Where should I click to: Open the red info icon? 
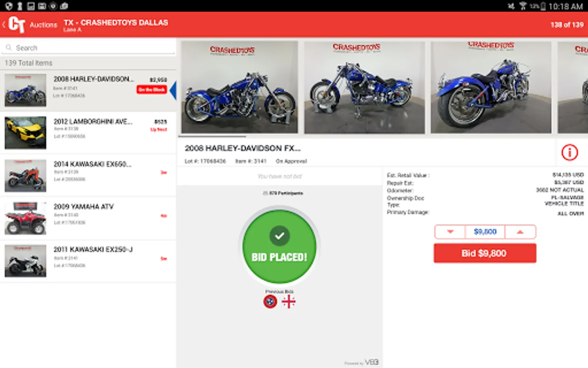[570, 153]
